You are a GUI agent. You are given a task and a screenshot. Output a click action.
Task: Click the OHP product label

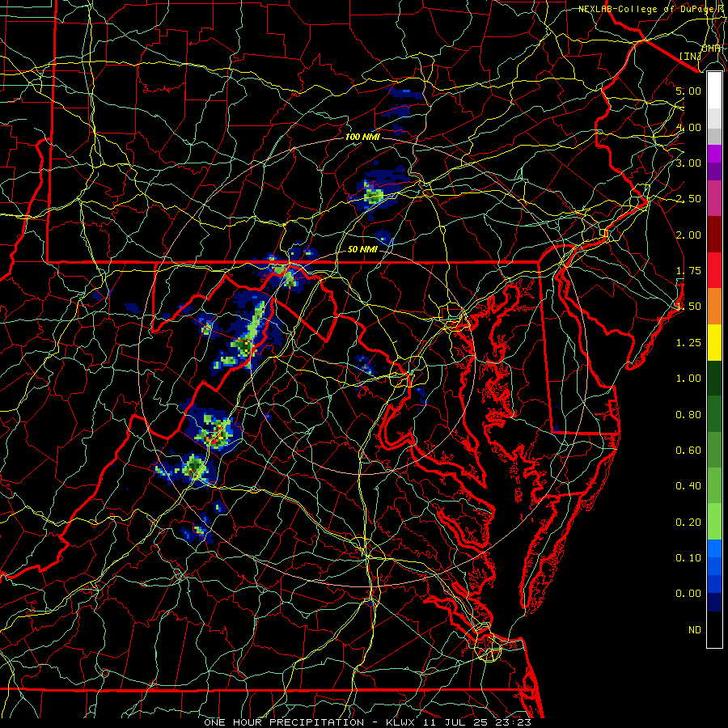(711, 48)
